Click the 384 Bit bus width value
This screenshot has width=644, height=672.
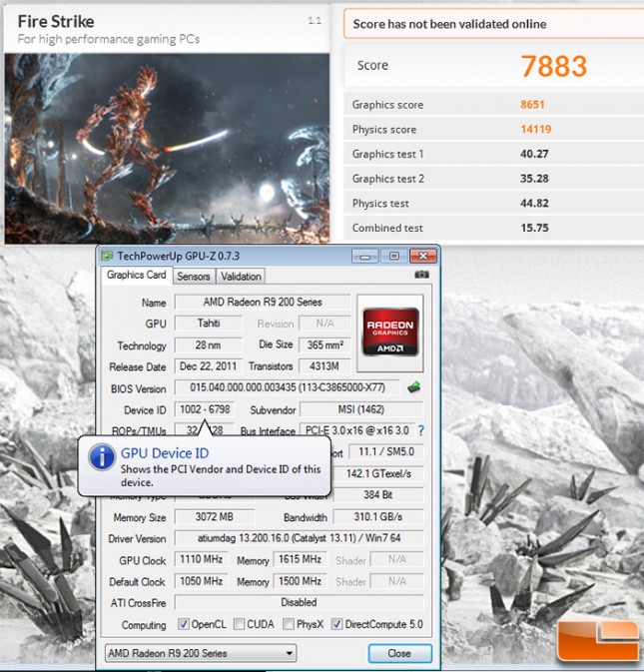click(378, 495)
